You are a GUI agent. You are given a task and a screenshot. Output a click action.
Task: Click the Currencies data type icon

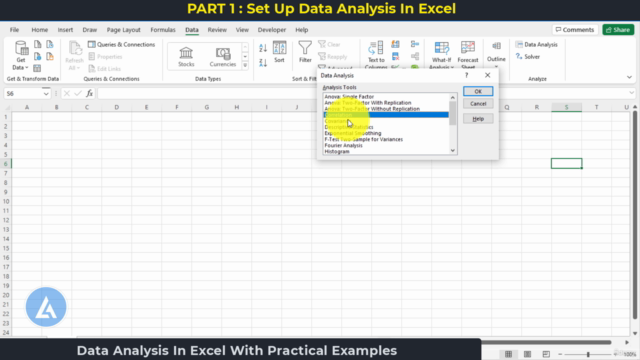pos(223,56)
